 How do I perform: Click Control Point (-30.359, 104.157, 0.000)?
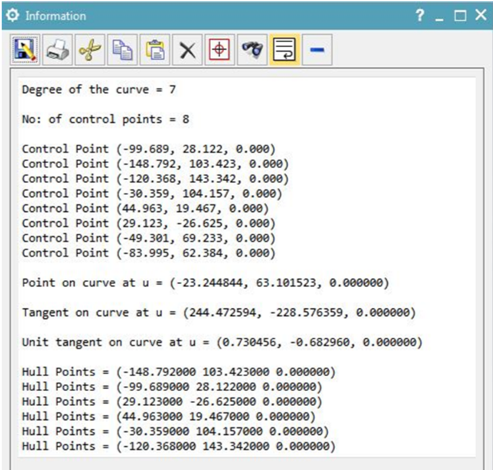(x=152, y=193)
